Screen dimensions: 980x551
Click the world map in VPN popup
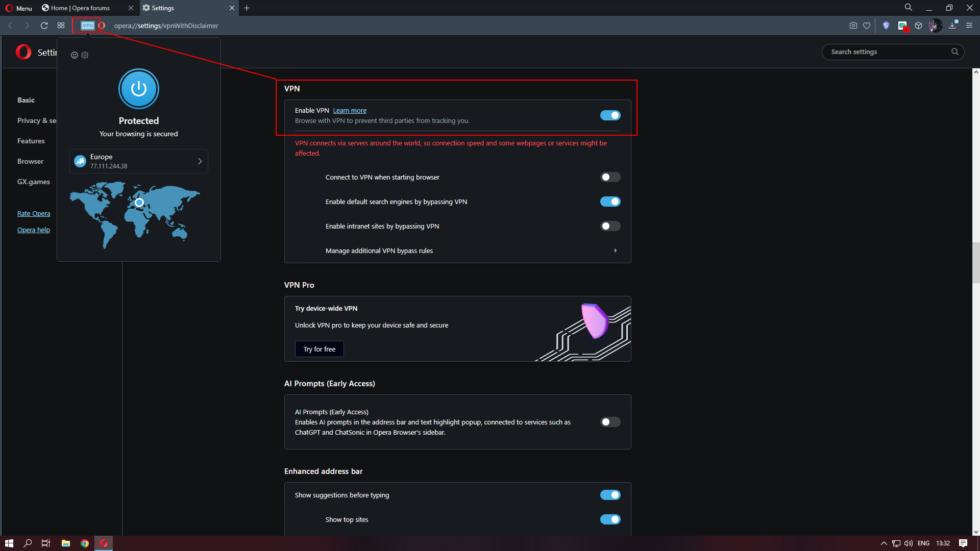tap(135, 214)
